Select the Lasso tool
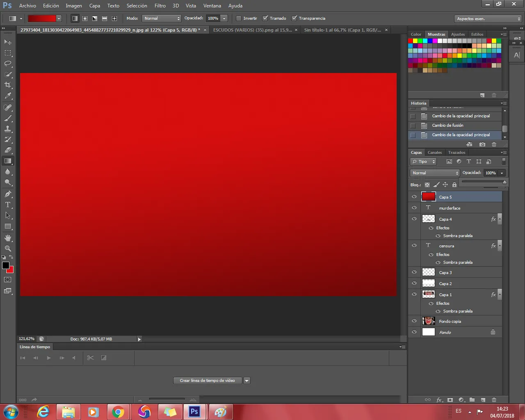Screen dimensions: 525x420 8,63
